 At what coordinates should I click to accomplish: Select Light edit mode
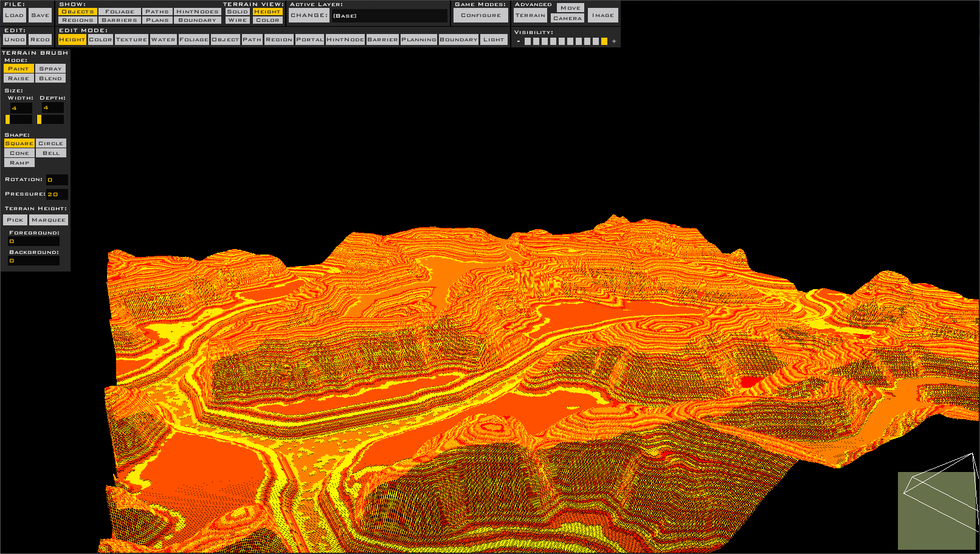tap(494, 39)
